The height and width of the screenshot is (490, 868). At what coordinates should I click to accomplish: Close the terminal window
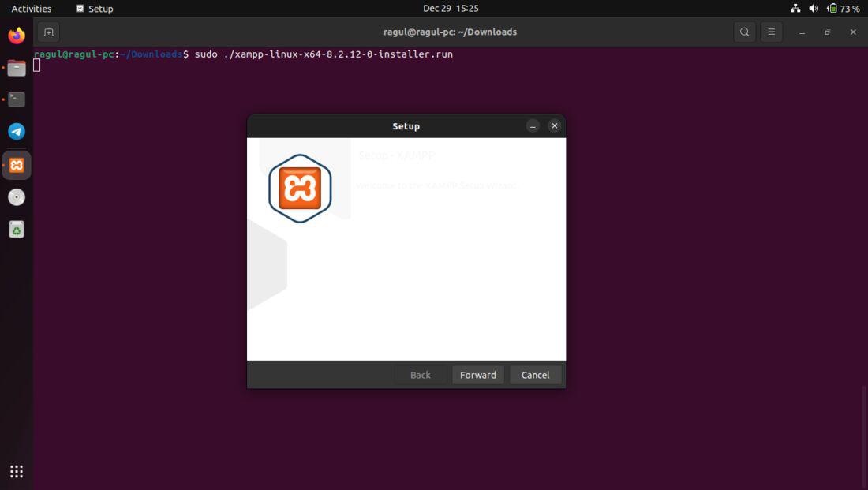(853, 32)
